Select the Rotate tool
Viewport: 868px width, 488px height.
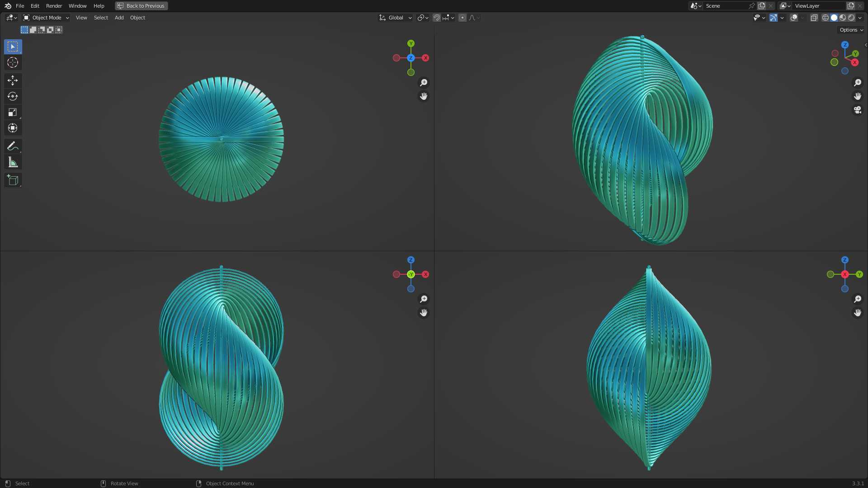pyautogui.click(x=13, y=96)
